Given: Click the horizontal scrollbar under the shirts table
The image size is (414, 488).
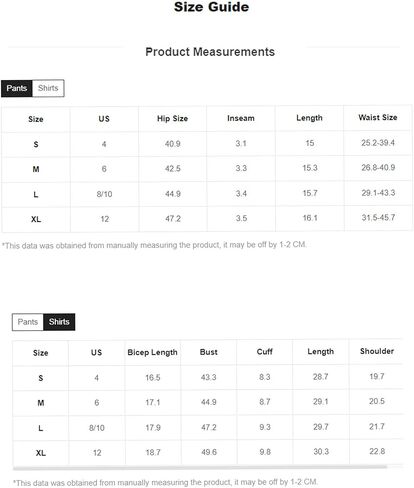Looking at the screenshot, I should coord(200,467).
